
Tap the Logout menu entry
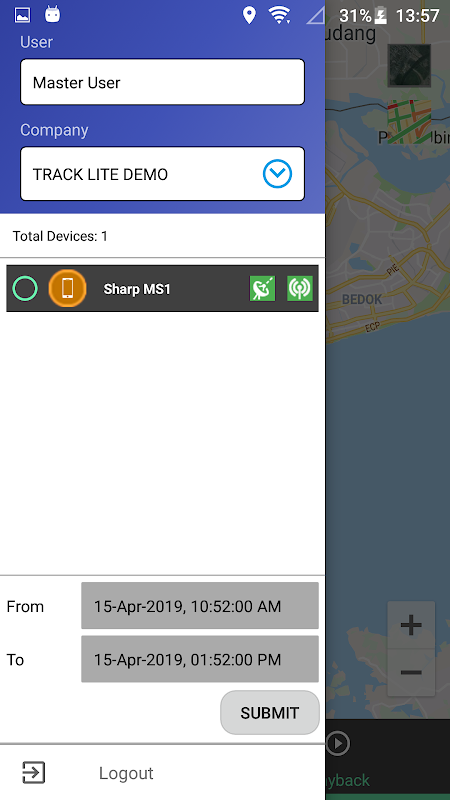click(126, 773)
